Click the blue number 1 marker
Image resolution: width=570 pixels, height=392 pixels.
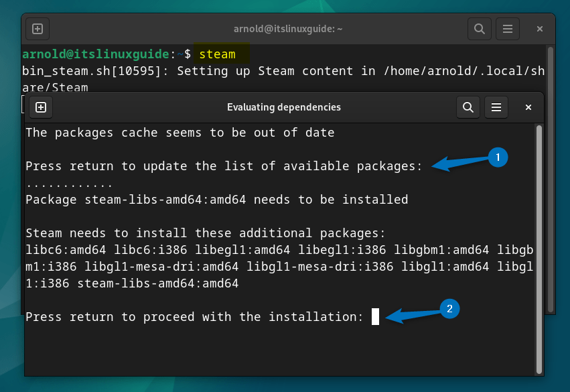coord(496,157)
